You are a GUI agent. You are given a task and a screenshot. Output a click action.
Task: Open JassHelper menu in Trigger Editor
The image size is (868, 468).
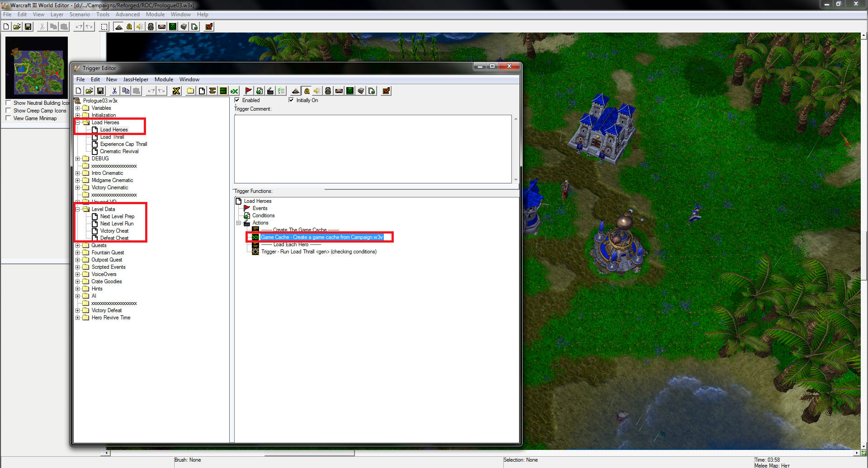[136, 80]
